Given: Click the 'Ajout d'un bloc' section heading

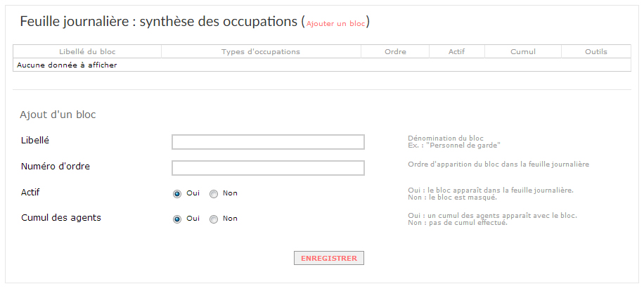Looking at the screenshot, I should point(58,115).
